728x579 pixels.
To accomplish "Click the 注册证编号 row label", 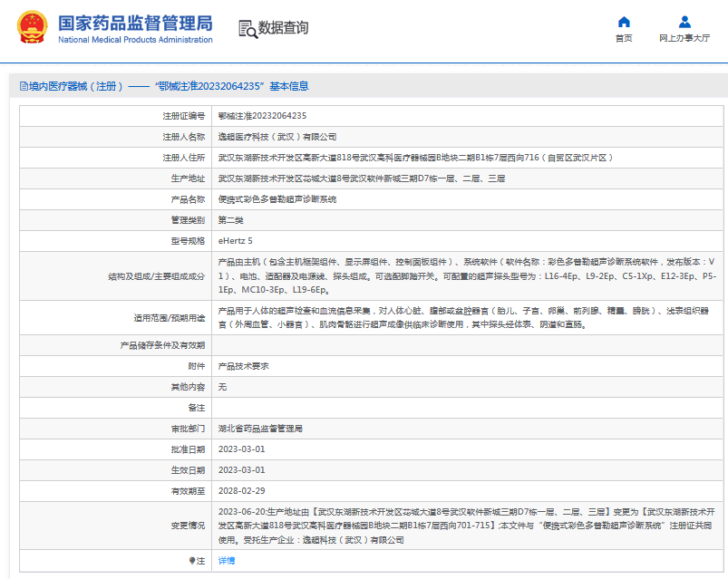I will click(x=184, y=116).
